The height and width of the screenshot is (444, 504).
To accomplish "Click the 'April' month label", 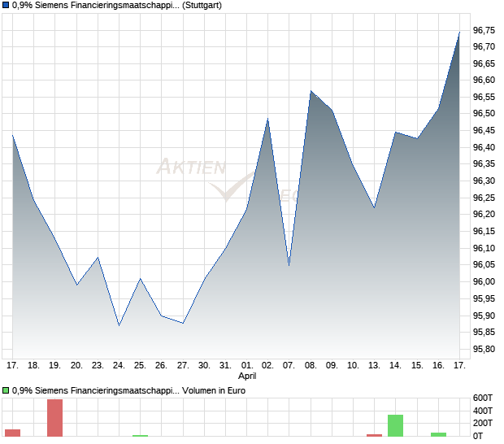I will [x=247, y=377].
